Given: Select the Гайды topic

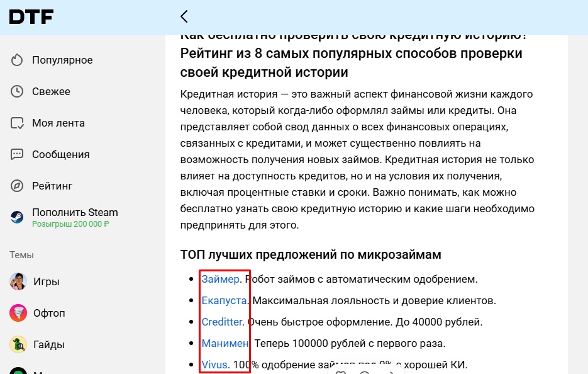Looking at the screenshot, I should click(49, 344).
